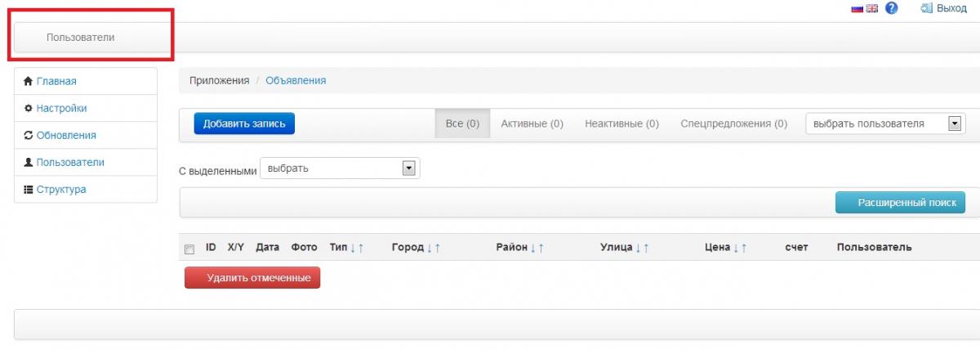Switch language using the Russian flag icon
This screenshot has height=350, width=980.
point(857,8)
